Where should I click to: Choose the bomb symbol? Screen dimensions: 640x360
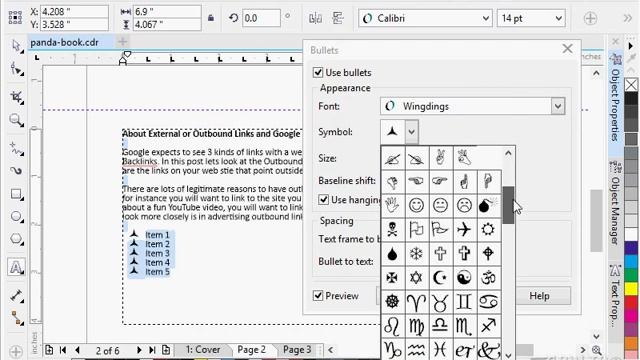click(488, 205)
